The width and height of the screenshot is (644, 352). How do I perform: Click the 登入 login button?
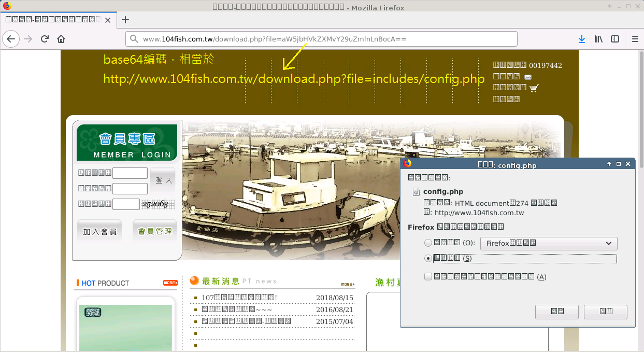click(163, 180)
